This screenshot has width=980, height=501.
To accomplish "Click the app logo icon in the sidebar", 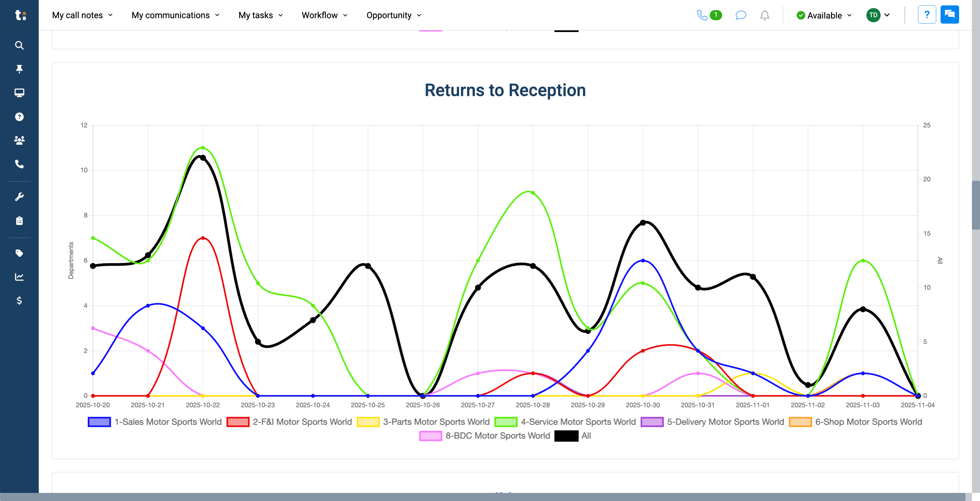I will tap(20, 15).
